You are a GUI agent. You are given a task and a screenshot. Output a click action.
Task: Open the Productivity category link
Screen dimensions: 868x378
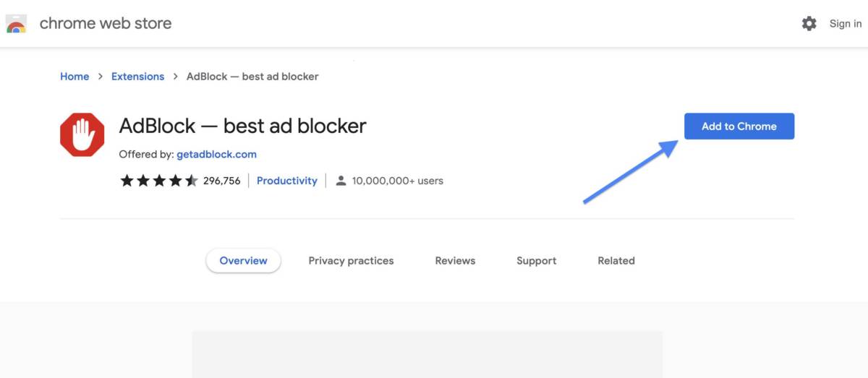tap(287, 181)
